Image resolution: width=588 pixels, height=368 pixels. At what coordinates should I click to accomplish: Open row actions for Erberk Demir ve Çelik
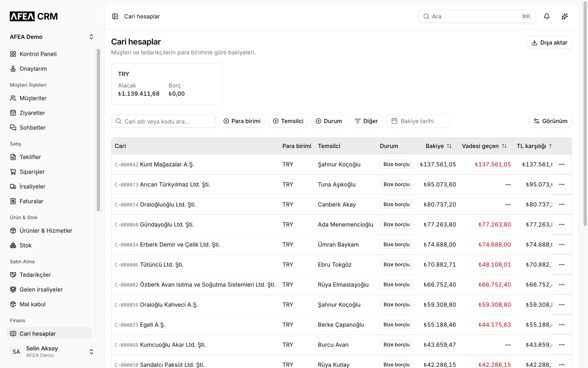tap(562, 244)
